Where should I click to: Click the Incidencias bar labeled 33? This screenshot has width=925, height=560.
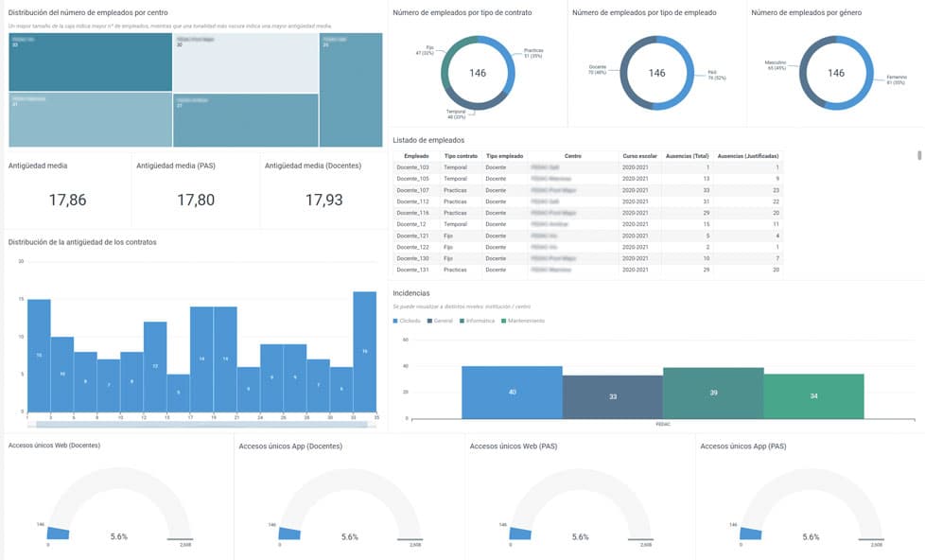[613, 397]
